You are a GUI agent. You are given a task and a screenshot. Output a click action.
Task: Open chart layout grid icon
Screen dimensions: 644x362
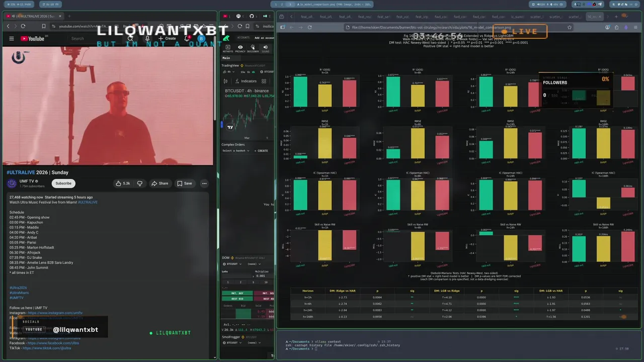point(264,81)
